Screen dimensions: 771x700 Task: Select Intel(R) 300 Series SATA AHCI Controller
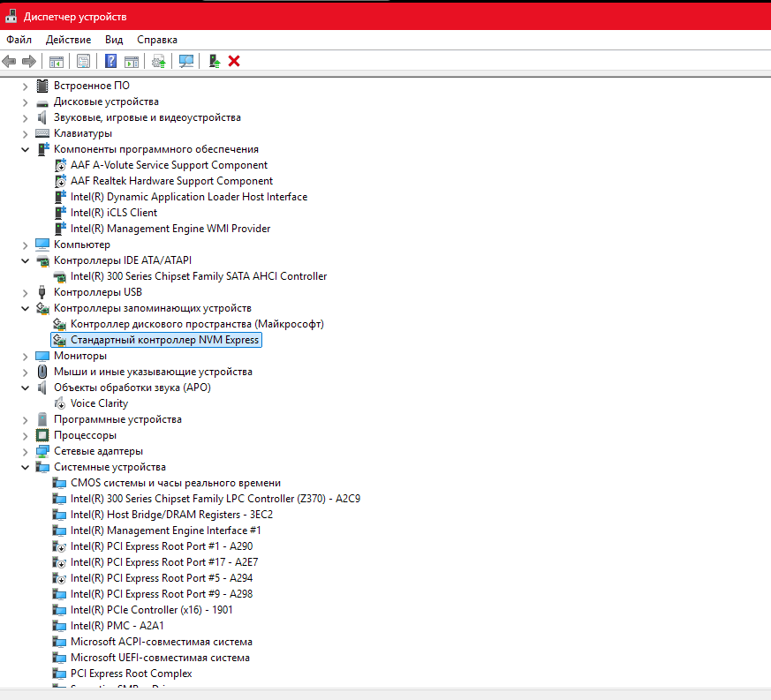(198, 276)
